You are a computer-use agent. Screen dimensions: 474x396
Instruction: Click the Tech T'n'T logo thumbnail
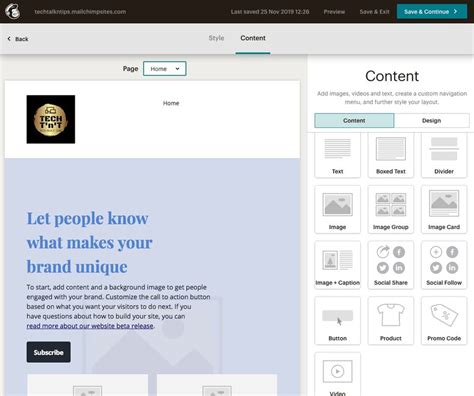[51, 119]
